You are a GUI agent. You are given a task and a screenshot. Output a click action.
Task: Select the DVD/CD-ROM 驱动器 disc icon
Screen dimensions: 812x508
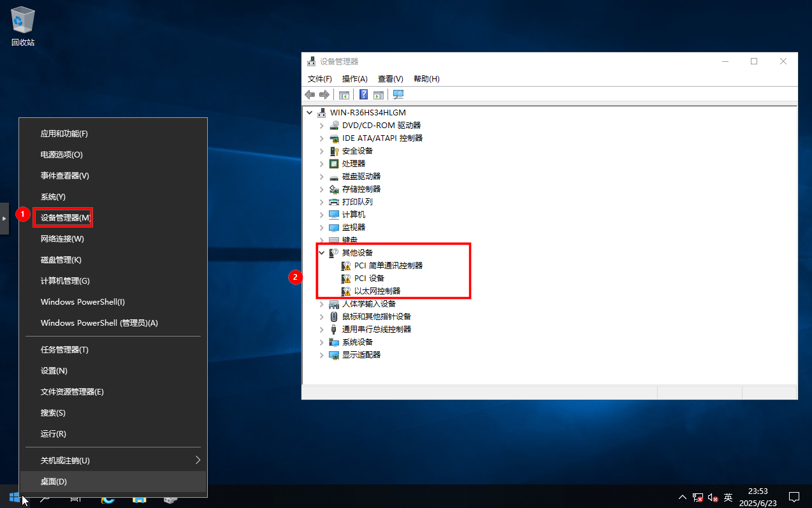(334, 126)
